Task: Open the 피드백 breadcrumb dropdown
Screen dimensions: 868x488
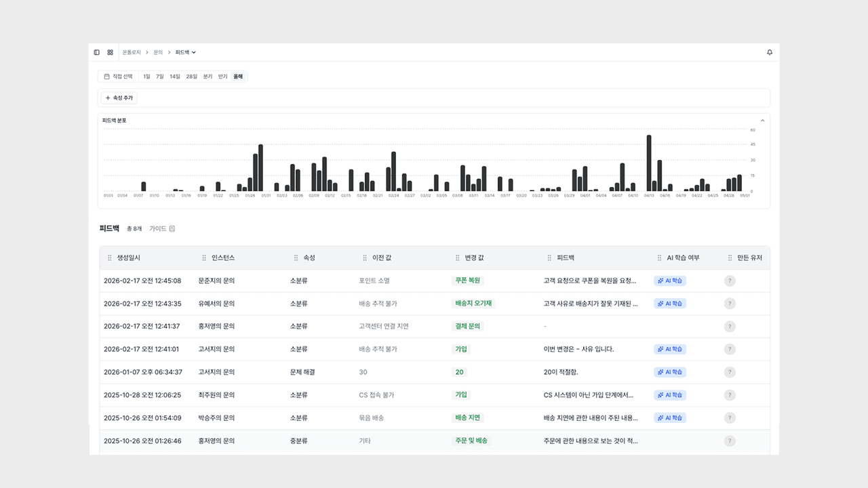Action: (x=186, y=52)
